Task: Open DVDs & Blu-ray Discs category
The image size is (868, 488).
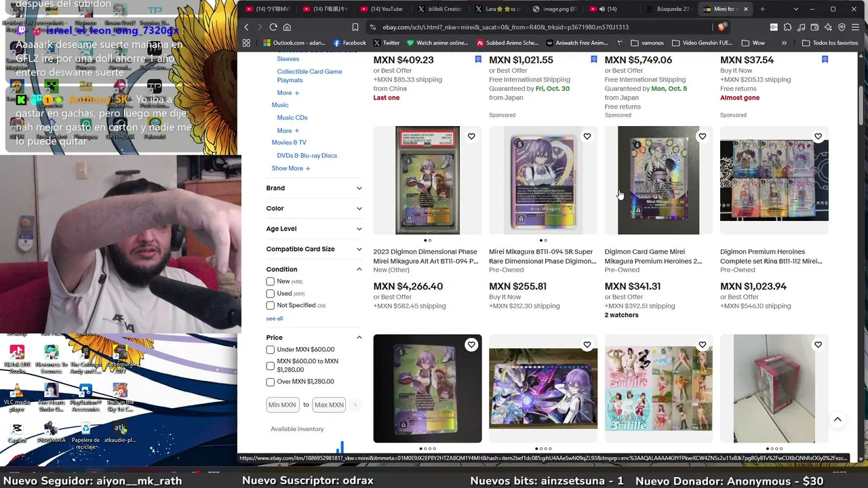Action: (307, 156)
